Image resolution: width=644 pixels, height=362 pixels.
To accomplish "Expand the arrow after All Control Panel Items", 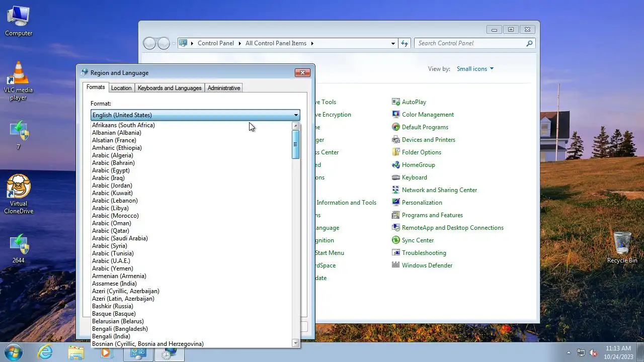I will click(312, 43).
